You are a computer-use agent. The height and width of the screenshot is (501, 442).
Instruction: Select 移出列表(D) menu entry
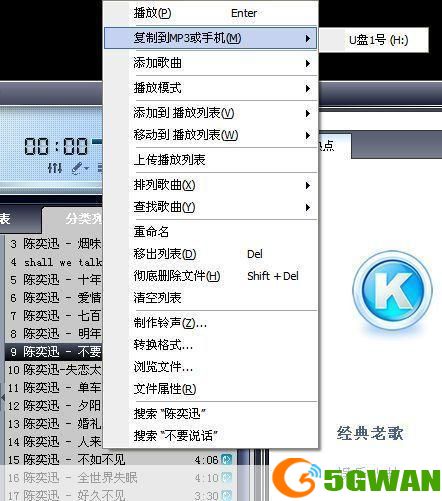[x=211, y=254]
